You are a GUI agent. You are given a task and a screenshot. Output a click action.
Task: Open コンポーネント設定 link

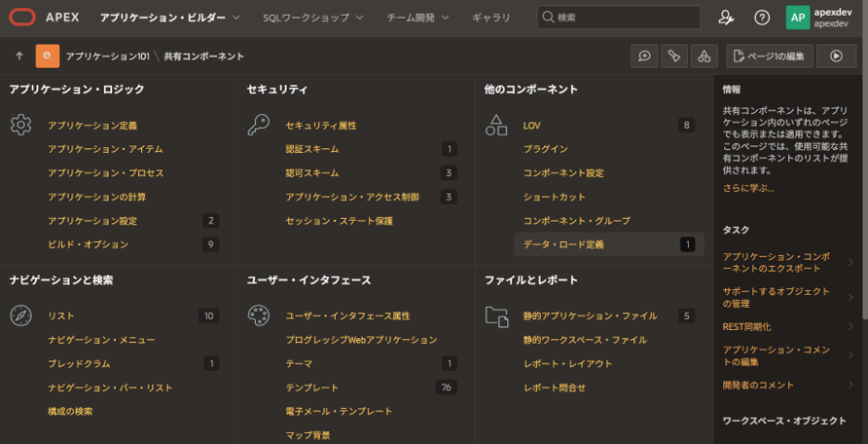[563, 173]
